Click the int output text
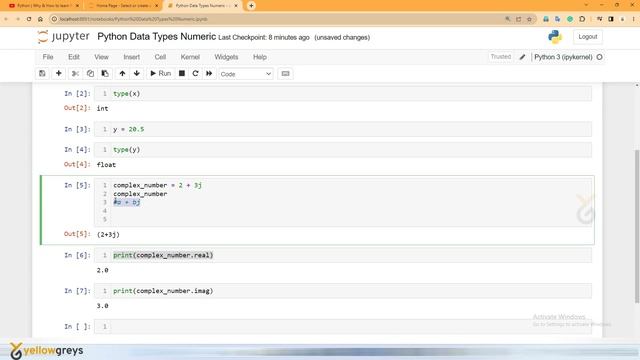The image size is (640, 360). pos(102,109)
